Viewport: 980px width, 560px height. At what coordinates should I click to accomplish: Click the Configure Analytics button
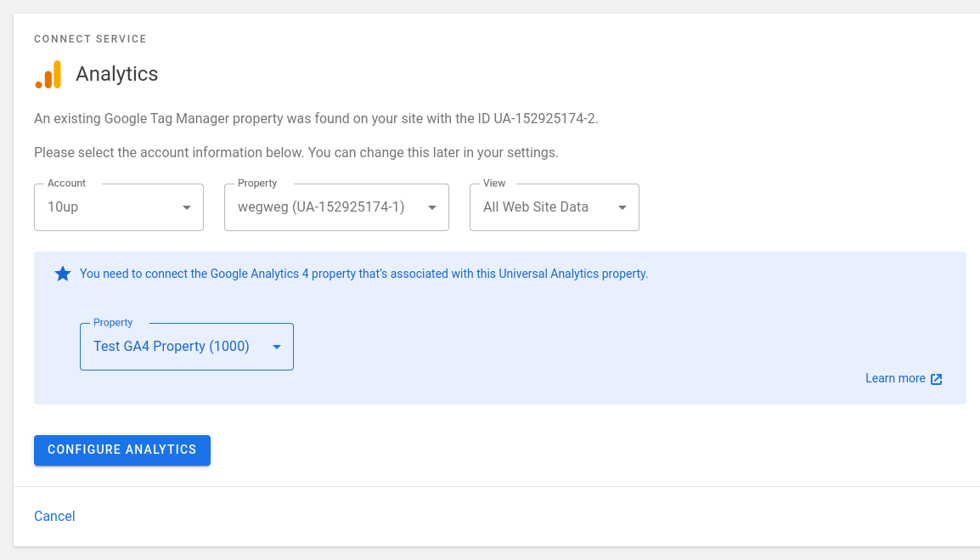coord(122,450)
